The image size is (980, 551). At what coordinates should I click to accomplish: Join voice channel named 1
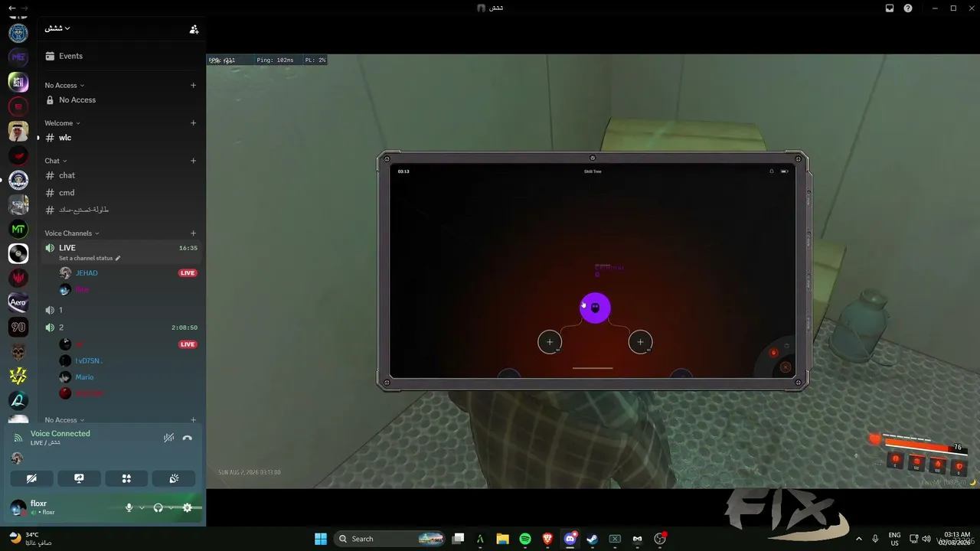tap(121, 310)
